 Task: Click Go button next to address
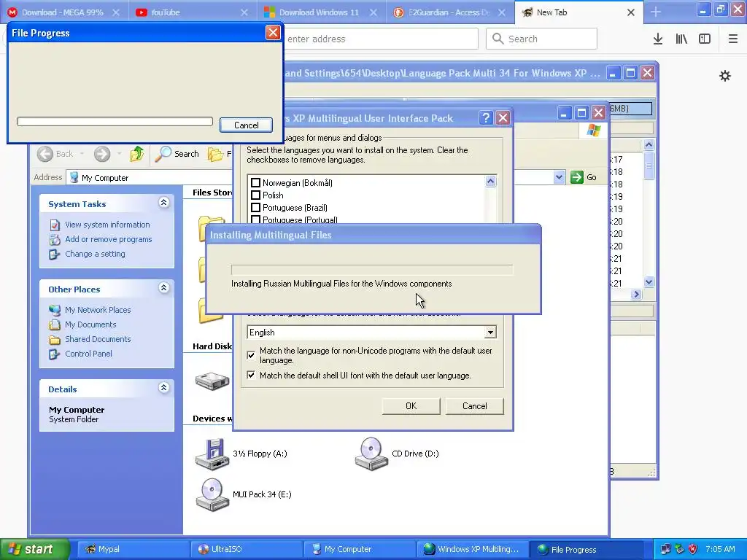click(584, 177)
